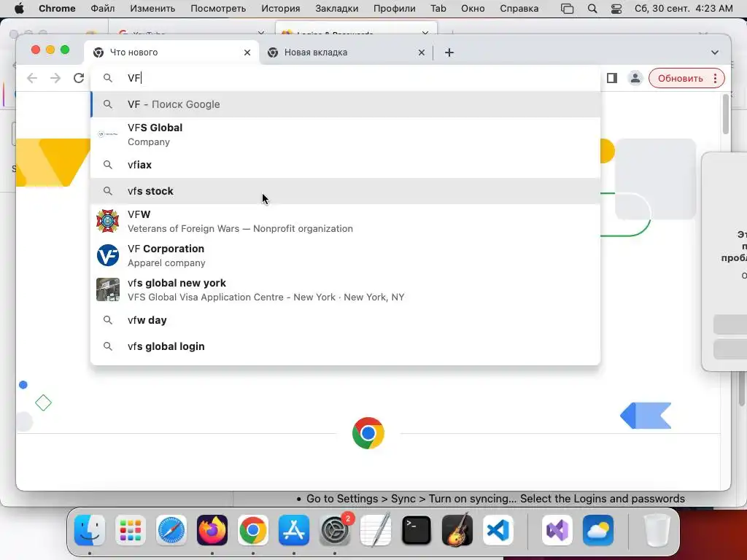Open Spotlight search in menu bar
Viewport: 747px width, 560px height.
pyautogui.click(x=592, y=9)
